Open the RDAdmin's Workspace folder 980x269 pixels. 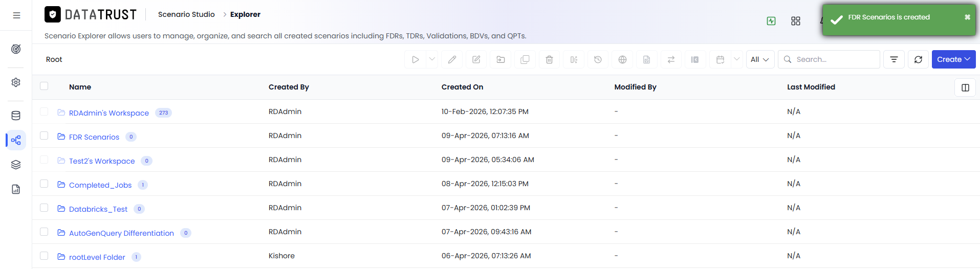108,113
